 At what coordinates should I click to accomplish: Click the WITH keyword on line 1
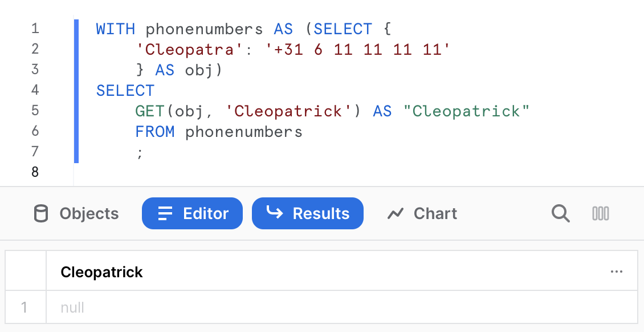pos(116,29)
